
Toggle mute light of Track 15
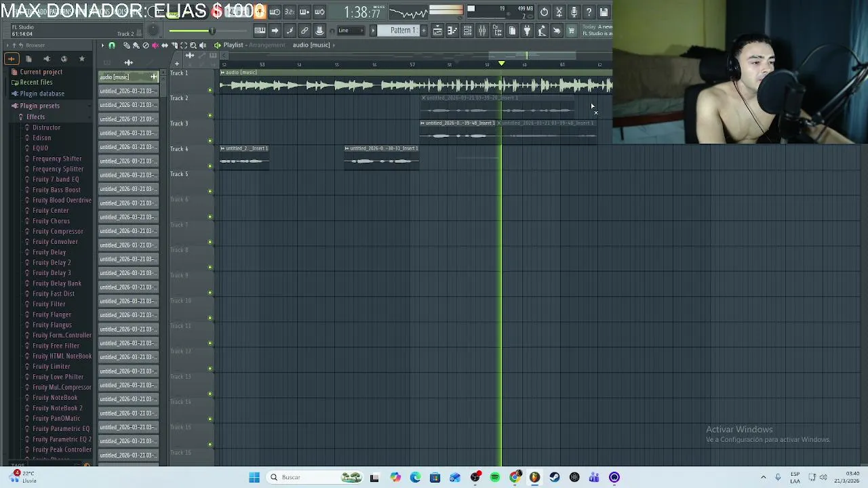coord(210,444)
